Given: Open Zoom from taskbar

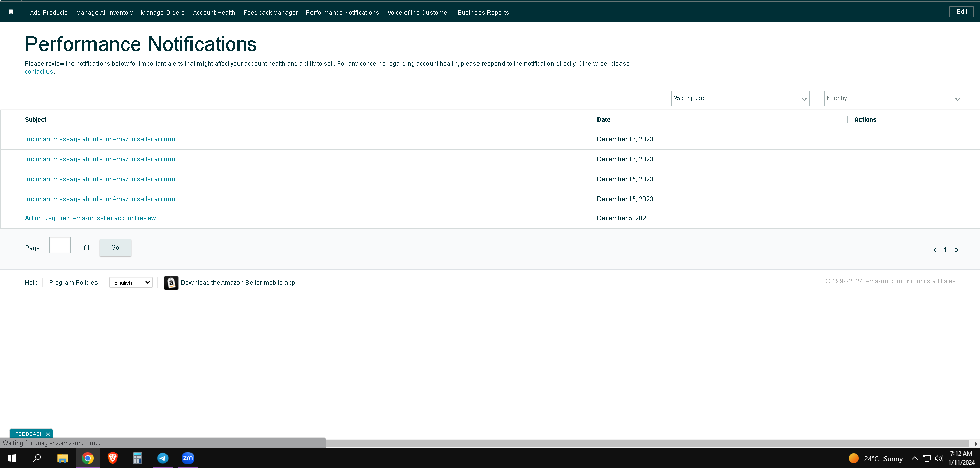Looking at the screenshot, I should pyautogui.click(x=188, y=458).
